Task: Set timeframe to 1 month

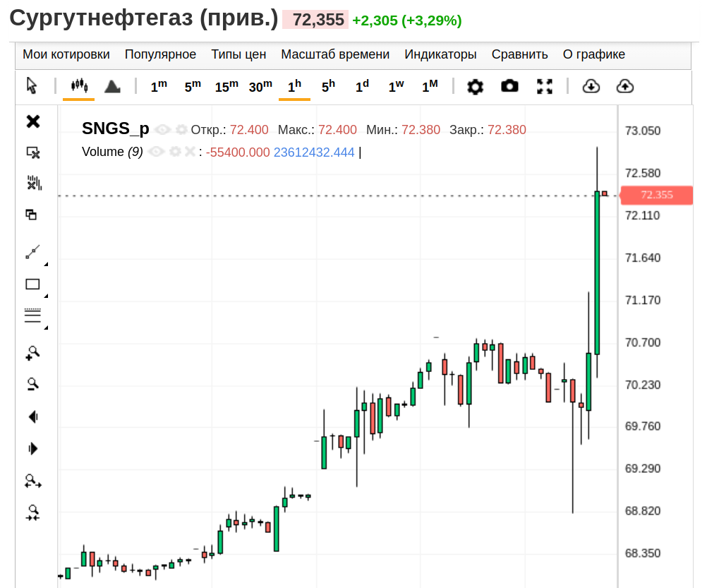Action: (x=430, y=85)
